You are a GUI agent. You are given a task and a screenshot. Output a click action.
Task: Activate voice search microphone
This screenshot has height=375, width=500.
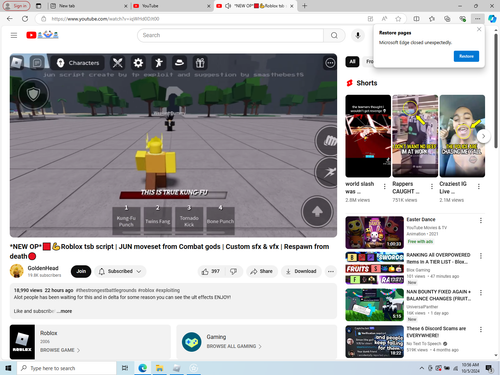click(x=358, y=35)
